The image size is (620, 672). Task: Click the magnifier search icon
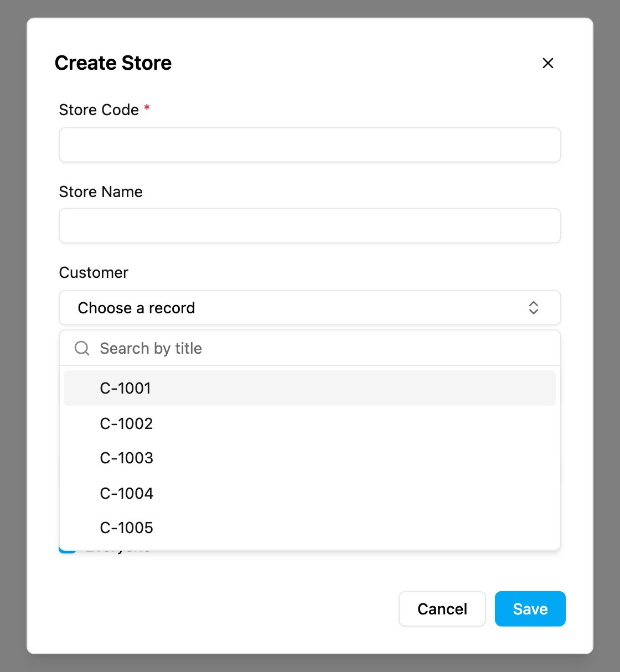click(x=82, y=348)
